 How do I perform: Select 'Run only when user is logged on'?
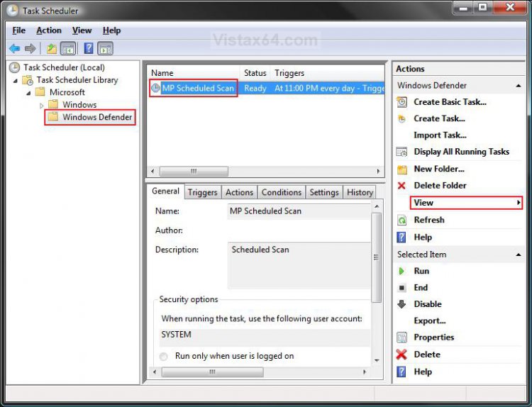point(164,357)
